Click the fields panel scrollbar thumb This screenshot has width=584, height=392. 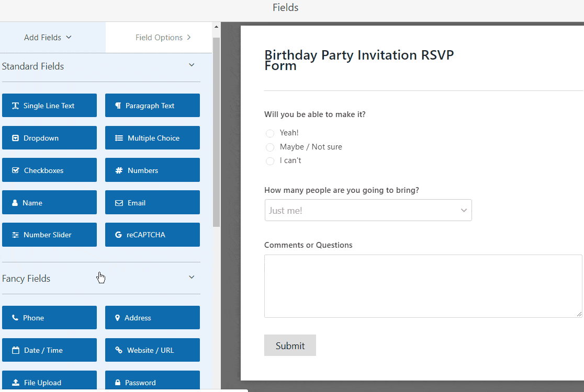point(217,132)
